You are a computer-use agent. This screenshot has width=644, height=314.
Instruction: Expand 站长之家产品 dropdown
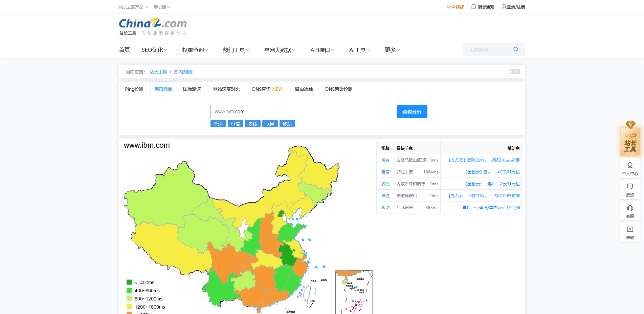tap(134, 7)
